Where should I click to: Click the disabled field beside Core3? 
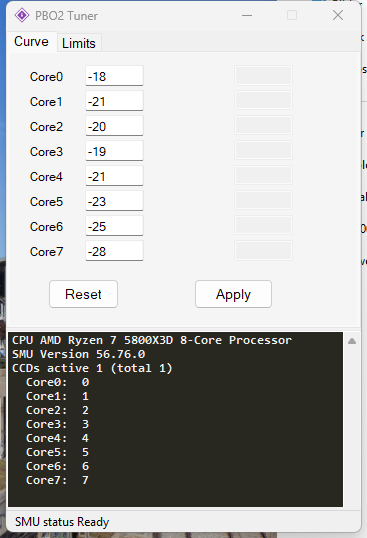point(263,151)
